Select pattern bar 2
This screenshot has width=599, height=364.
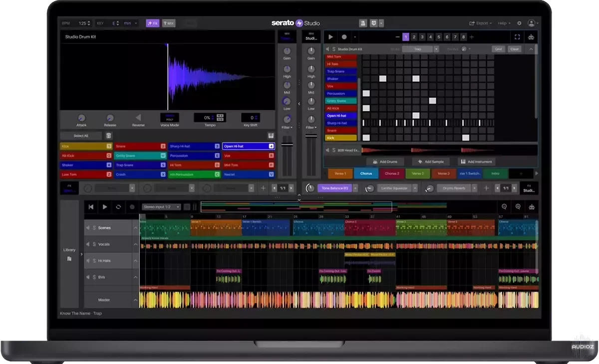(414, 37)
